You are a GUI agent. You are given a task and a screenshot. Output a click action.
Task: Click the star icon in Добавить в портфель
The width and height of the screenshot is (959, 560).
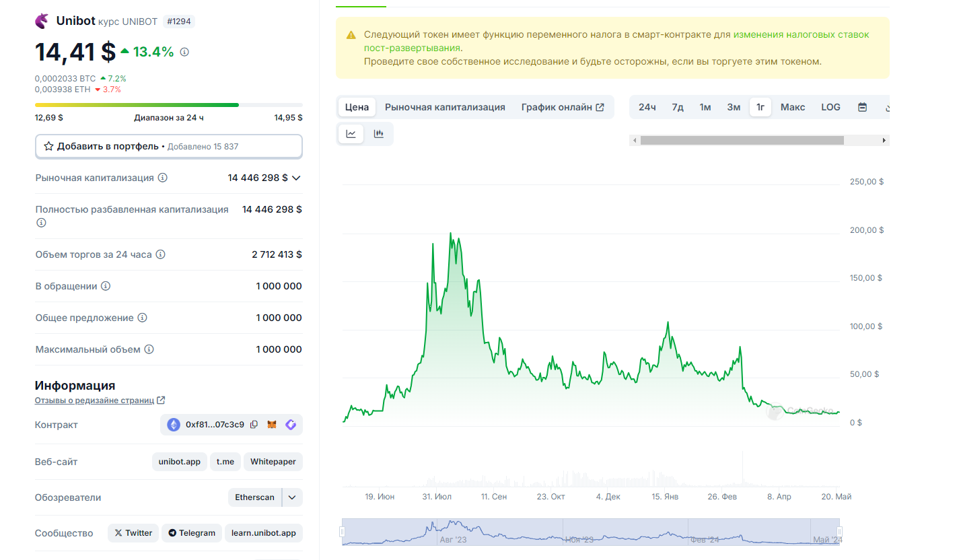[48, 146]
